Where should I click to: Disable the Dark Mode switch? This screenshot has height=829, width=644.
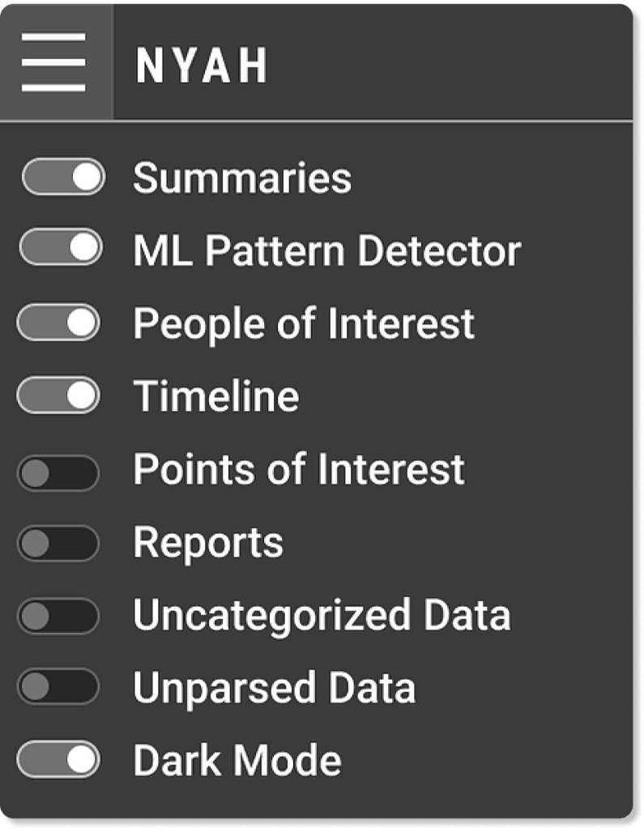(x=58, y=760)
